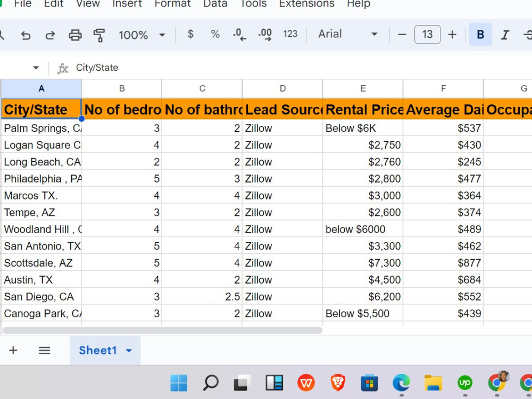
Task: Open the Edit menu
Action: (54, 4)
